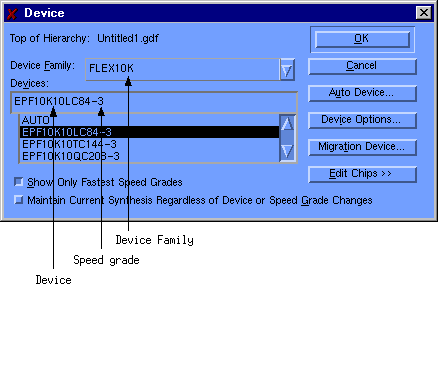Select EPF10K10LC84-3 in the devices list
The height and width of the screenshot is (377, 439).
pyautogui.click(x=149, y=132)
